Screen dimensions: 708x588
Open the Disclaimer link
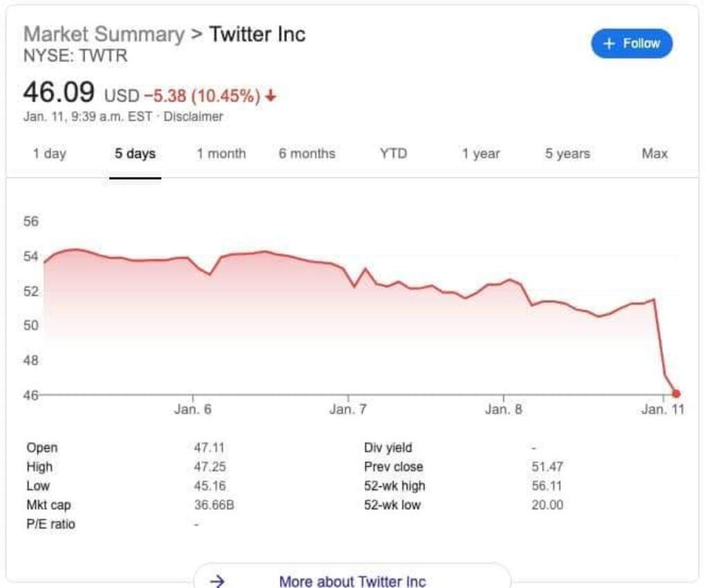point(193,117)
